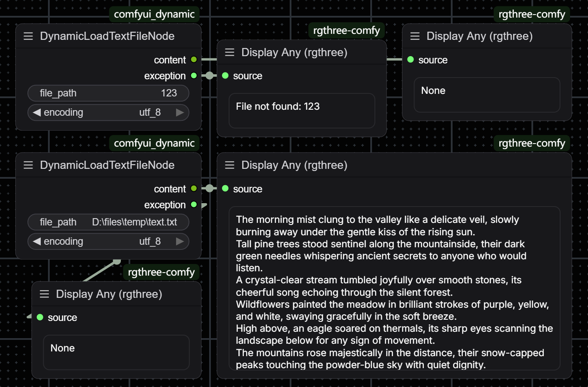Select the Display Any title above 'File not found: 123'

(294, 53)
